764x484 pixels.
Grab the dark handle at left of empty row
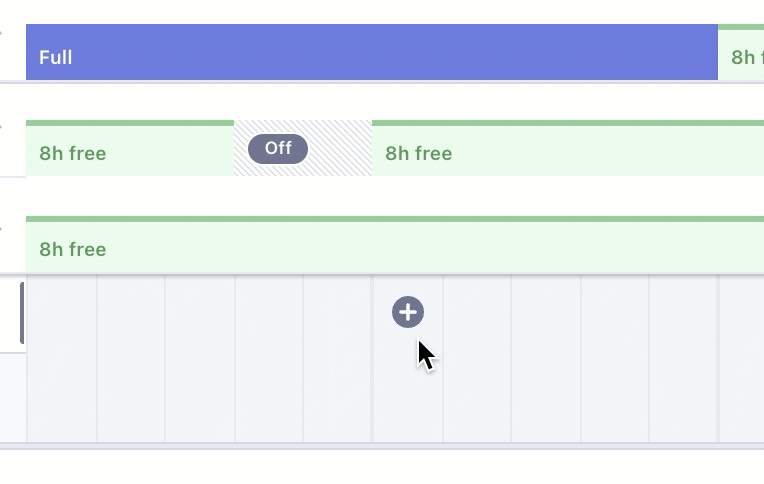[22, 313]
